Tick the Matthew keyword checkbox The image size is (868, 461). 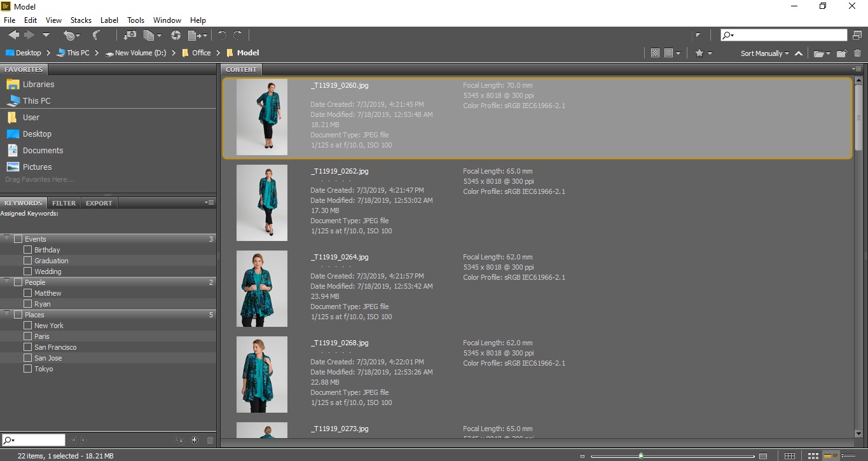pos(27,293)
